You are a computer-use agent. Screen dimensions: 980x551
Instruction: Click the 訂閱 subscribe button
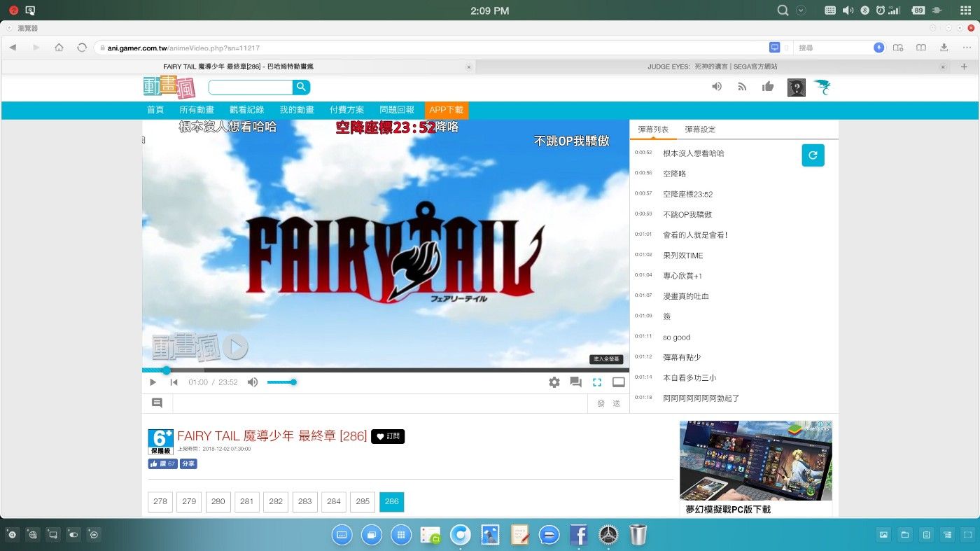[388, 436]
